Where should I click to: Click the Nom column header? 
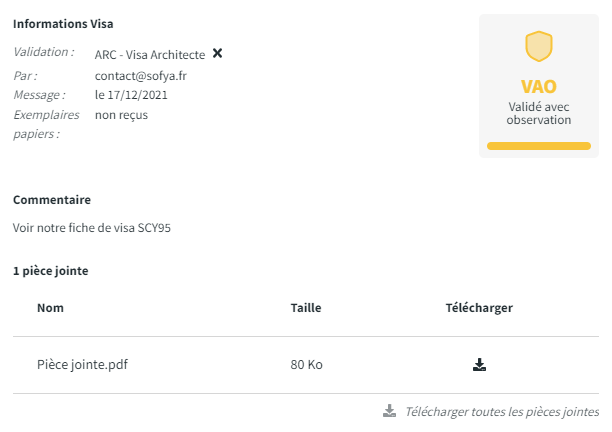[50, 308]
